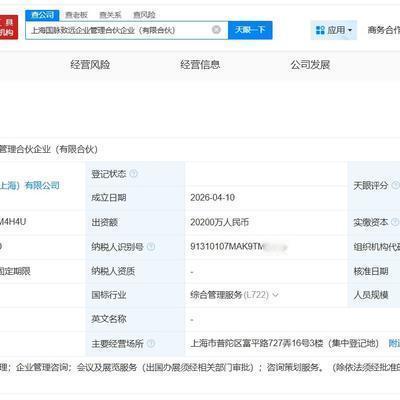Click the red logo at top left
The height and width of the screenshot is (400, 400).
(x=9, y=27)
